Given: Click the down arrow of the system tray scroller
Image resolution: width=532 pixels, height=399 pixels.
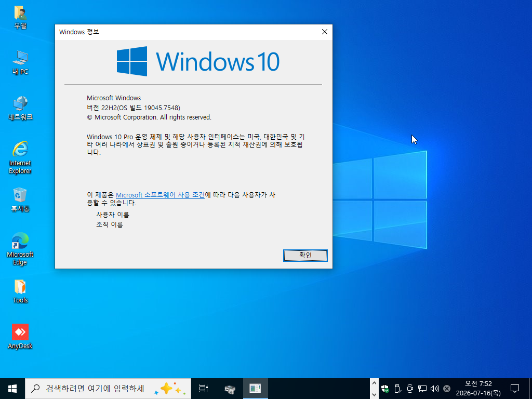Looking at the screenshot, I should coord(374,394).
